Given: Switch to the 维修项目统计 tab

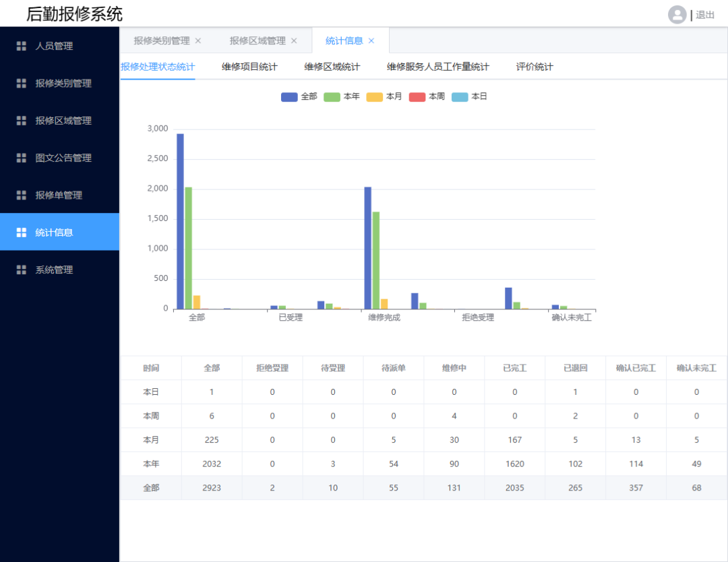Looking at the screenshot, I should tap(249, 67).
